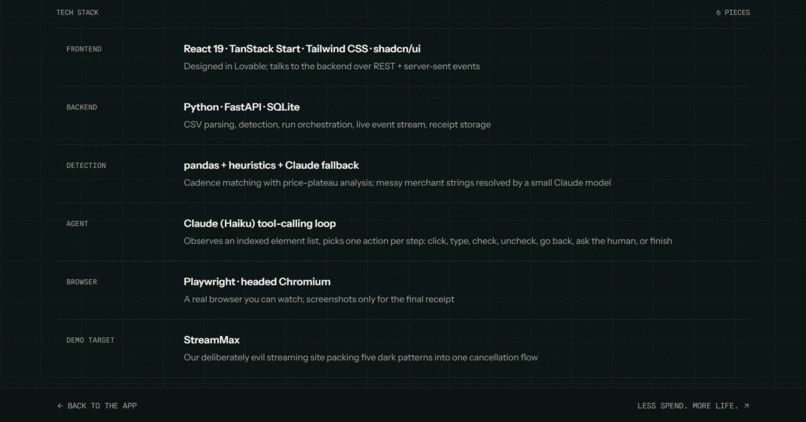Screen dimensions: 806x422
Task: Select the AGENT row label
Action: click(77, 224)
